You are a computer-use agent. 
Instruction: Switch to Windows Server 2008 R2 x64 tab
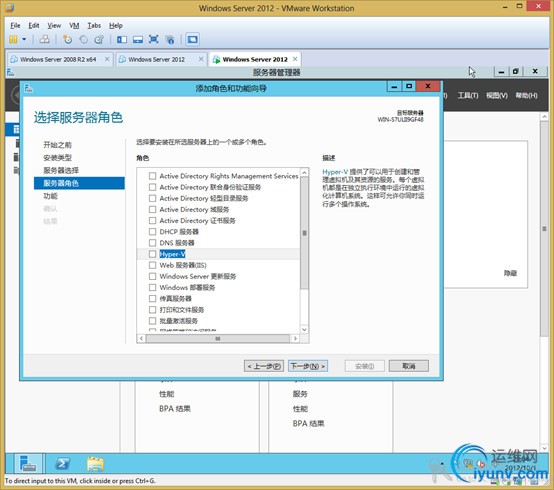click(x=58, y=59)
